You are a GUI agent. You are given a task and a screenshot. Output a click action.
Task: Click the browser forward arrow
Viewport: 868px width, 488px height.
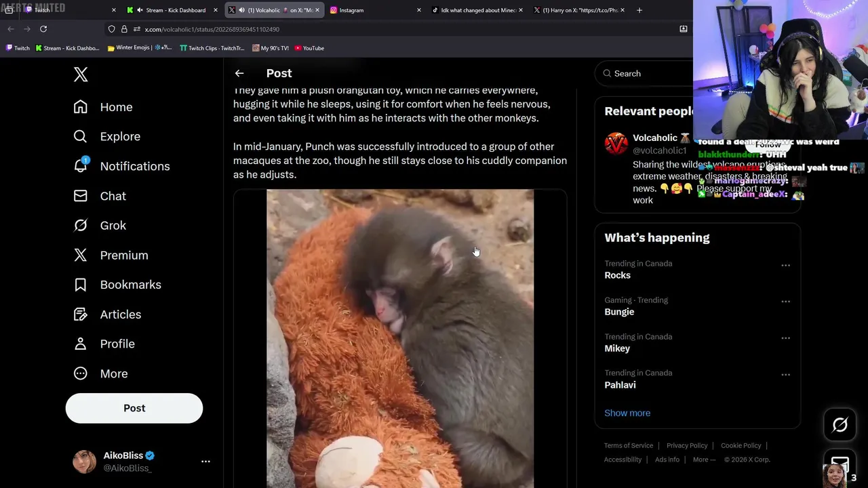pos(27,29)
